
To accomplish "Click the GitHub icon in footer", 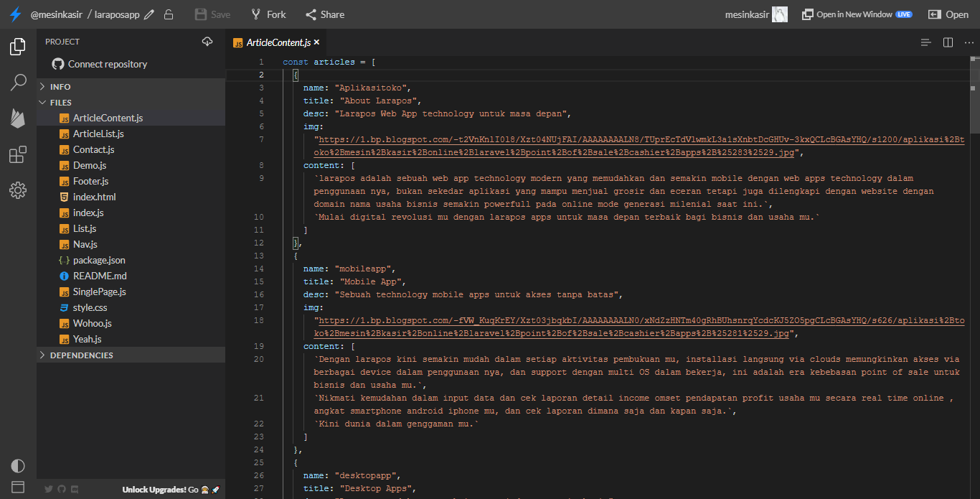I will [x=62, y=489].
